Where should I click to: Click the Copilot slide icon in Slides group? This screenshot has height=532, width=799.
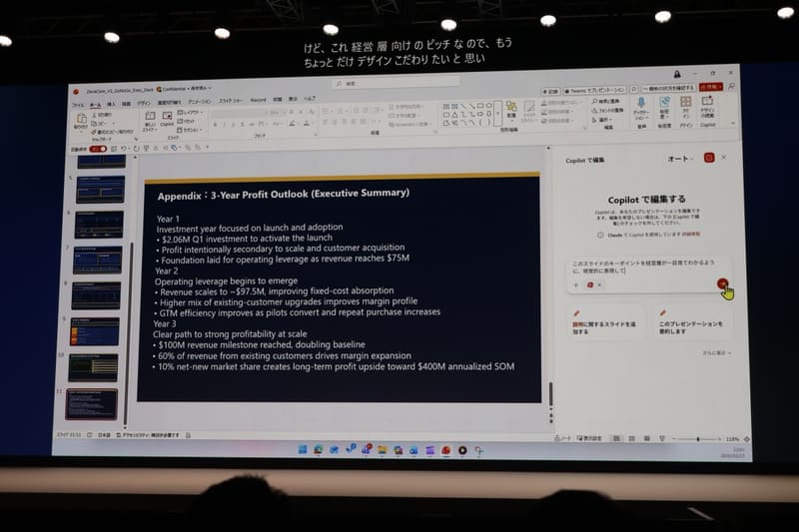point(167,119)
